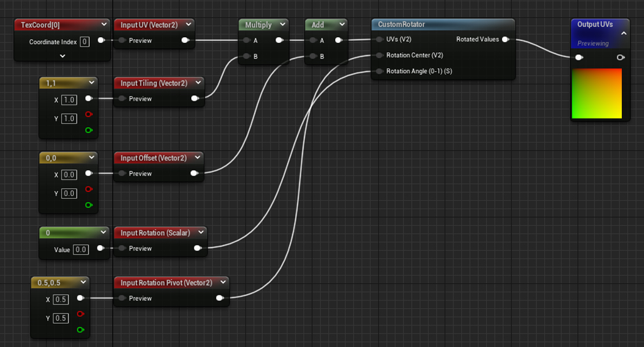Click the Rotation Center (V2) input pin

pyautogui.click(x=379, y=55)
